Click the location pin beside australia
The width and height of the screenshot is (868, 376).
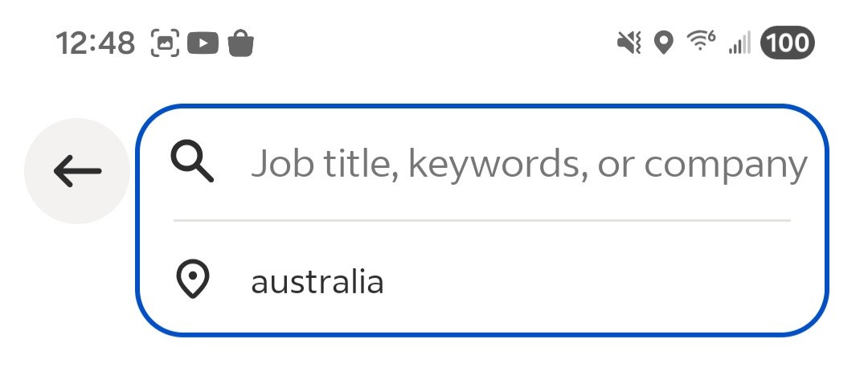pos(192,281)
